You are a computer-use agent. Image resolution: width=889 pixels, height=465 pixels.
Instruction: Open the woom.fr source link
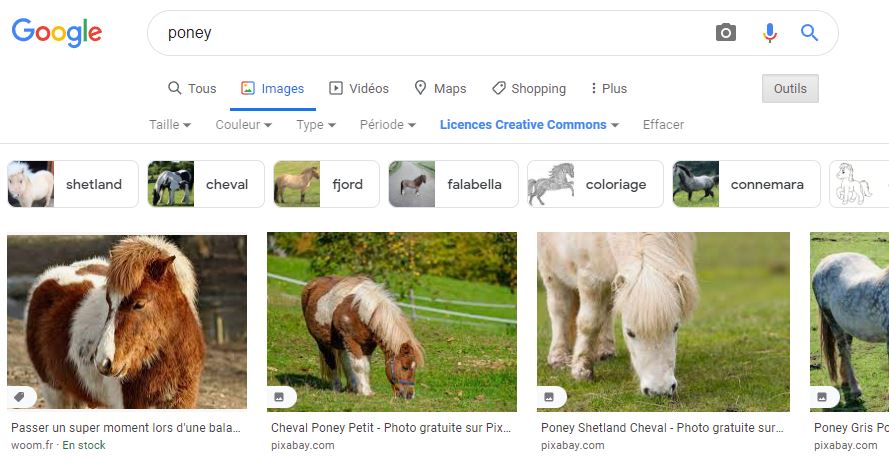pos(33,445)
